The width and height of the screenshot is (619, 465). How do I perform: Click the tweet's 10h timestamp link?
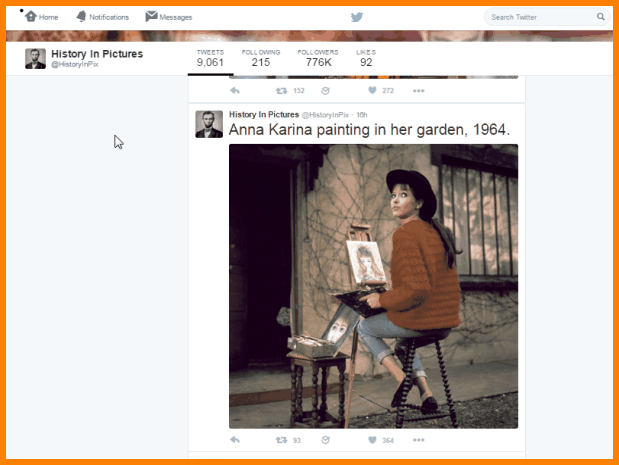(362, 115)
